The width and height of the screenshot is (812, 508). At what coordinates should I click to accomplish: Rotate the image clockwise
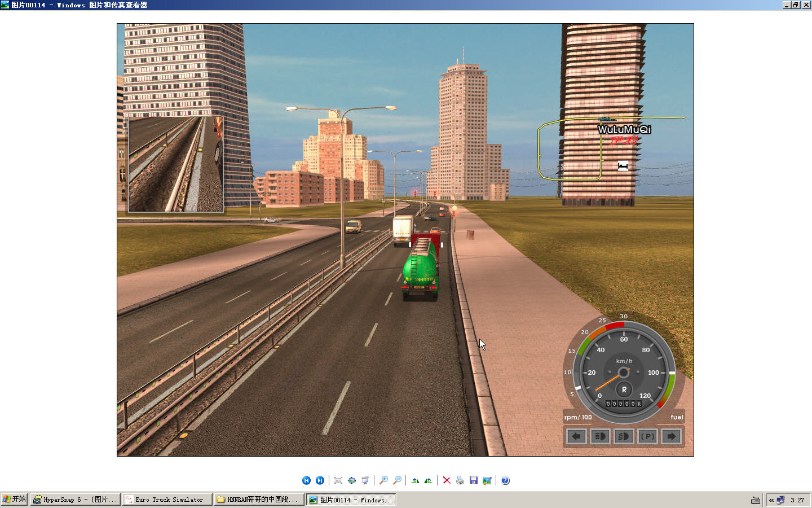click(415, 480)
